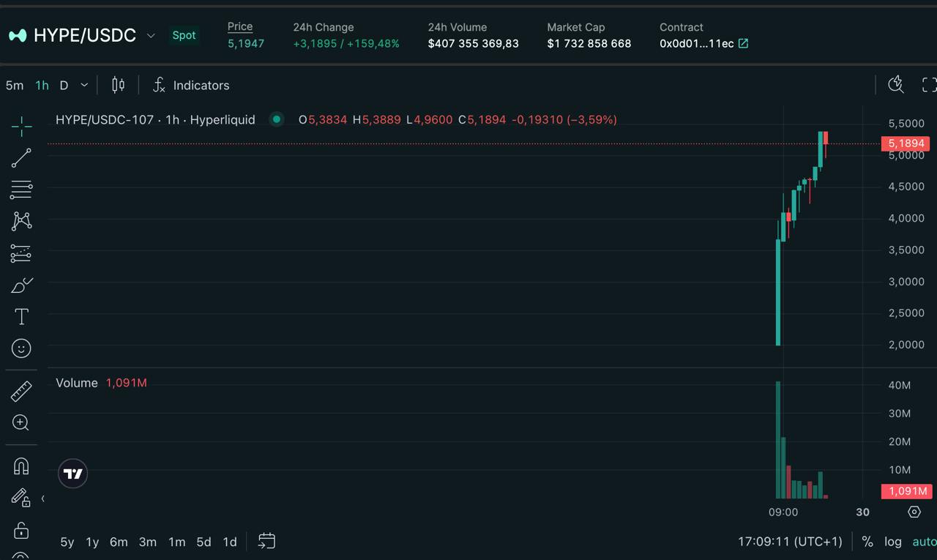Choose the XABCD pattern tool
This screenshot has width=937, height=560.
pos(21,221)
